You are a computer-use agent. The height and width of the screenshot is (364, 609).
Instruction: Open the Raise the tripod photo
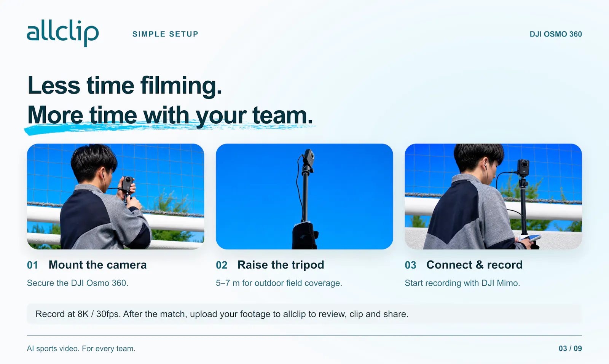304,197
